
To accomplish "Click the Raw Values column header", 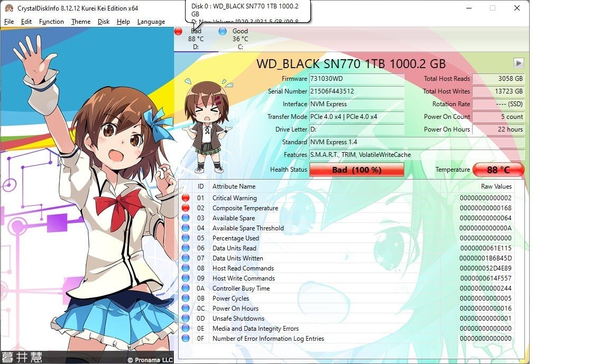I will (496, 186).
